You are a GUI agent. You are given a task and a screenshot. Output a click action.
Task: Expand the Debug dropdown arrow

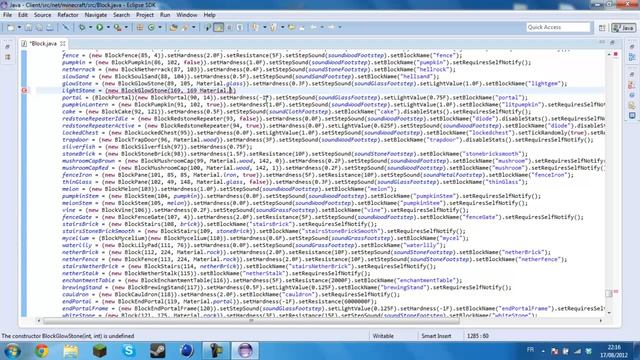[90, 27]
